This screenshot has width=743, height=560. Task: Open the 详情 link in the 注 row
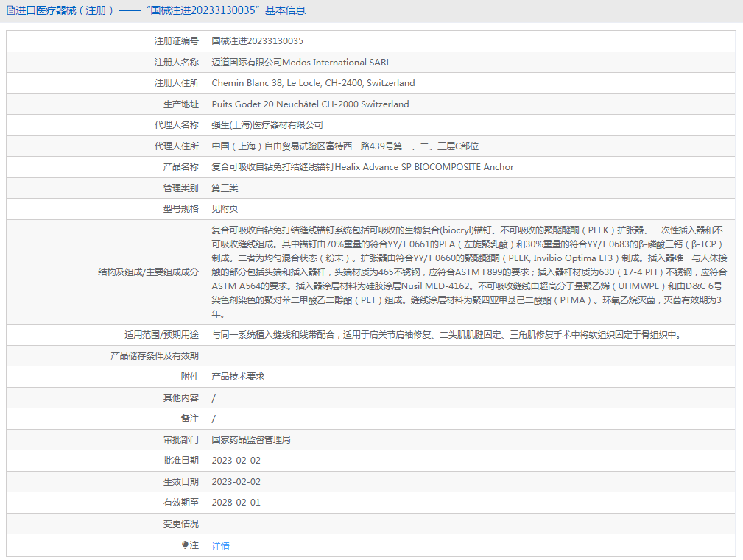pyautogui.click(x=220, y=546)
